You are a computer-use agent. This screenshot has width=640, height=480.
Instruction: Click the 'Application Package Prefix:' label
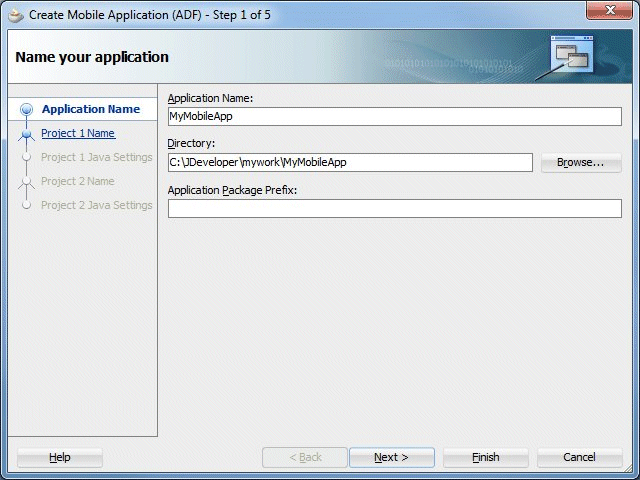click(232, 190)
